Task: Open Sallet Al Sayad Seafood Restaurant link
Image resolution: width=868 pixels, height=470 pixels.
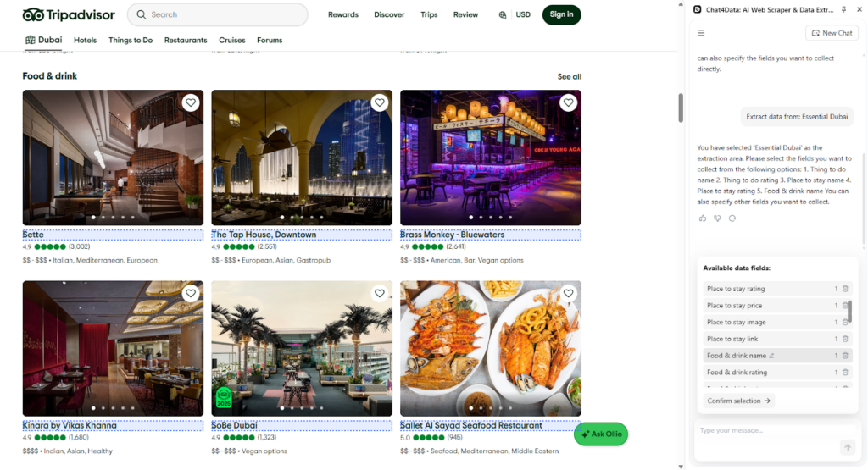Action: pos(471,425)
